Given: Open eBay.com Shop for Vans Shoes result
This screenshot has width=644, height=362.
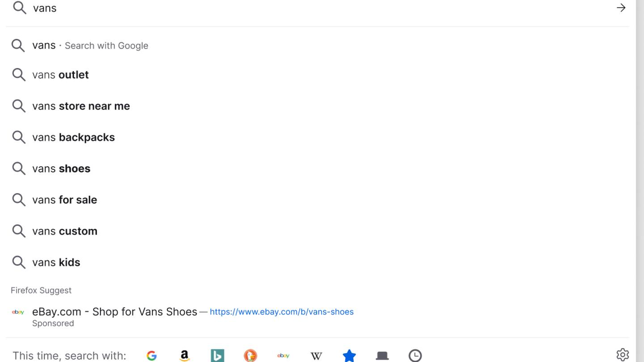Looking at the screenshot, I should (x=318, y=317).
